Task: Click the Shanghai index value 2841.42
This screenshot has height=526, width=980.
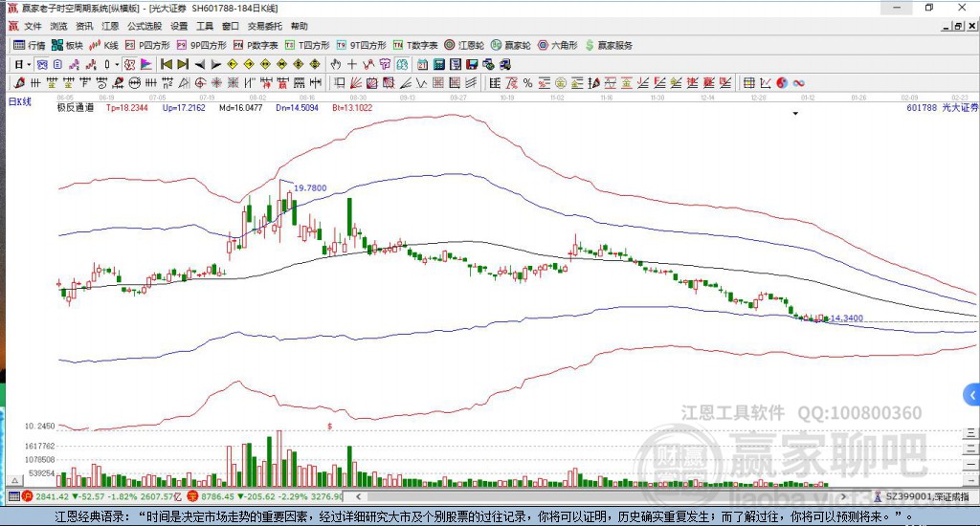Action: coord(52,496)
